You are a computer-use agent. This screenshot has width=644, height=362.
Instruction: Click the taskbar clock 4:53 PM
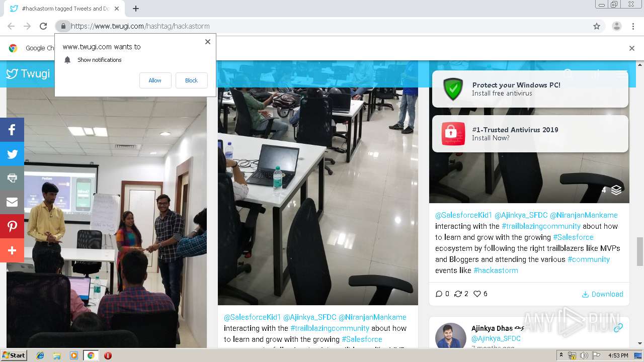618,355
